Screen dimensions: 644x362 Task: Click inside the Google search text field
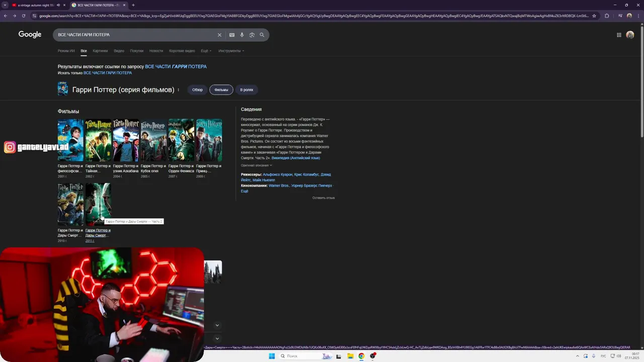[x=136, y=35]
